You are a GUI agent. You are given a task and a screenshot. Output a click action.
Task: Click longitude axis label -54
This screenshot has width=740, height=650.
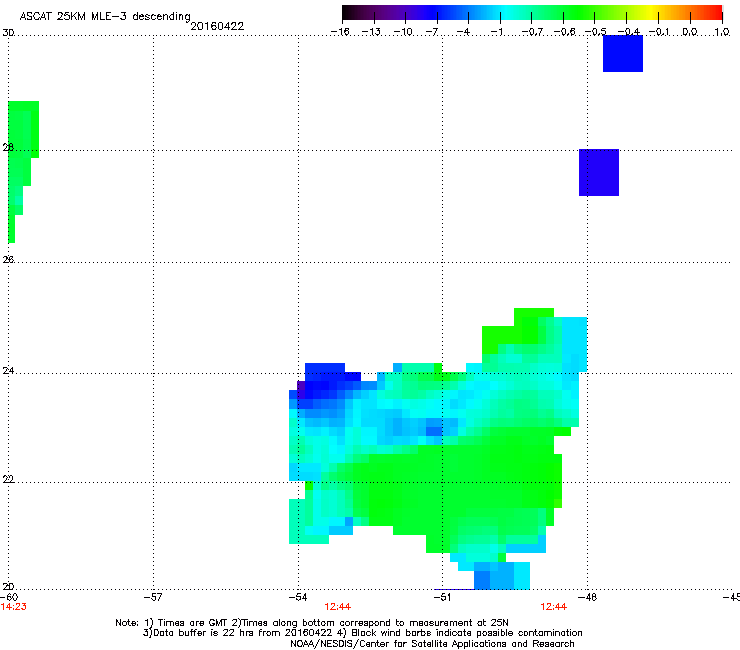pos(298,597)
